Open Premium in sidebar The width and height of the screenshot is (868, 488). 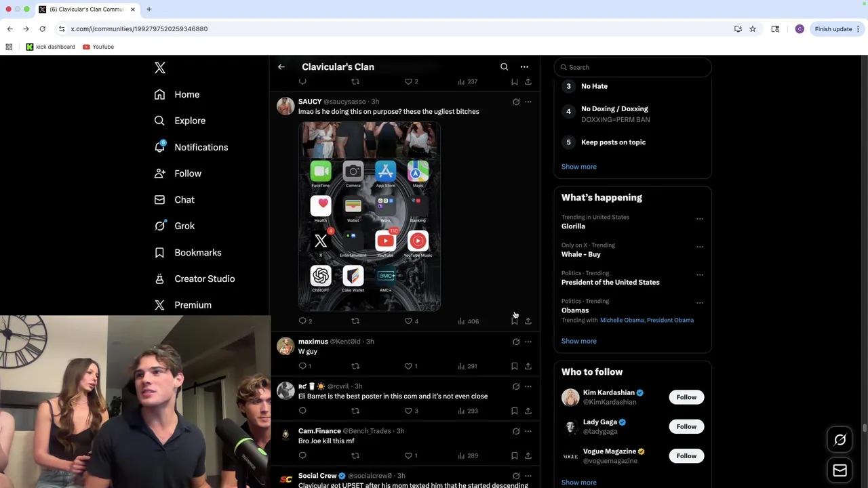coord(183,305)
